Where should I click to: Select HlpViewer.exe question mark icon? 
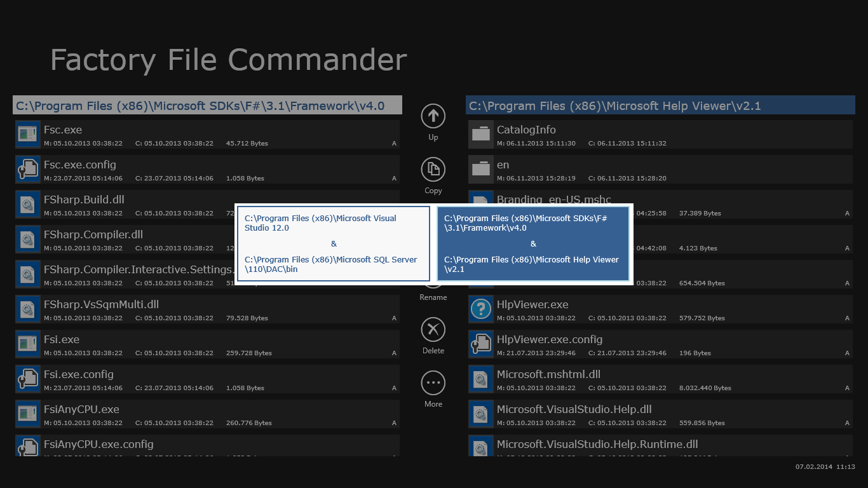481,308
